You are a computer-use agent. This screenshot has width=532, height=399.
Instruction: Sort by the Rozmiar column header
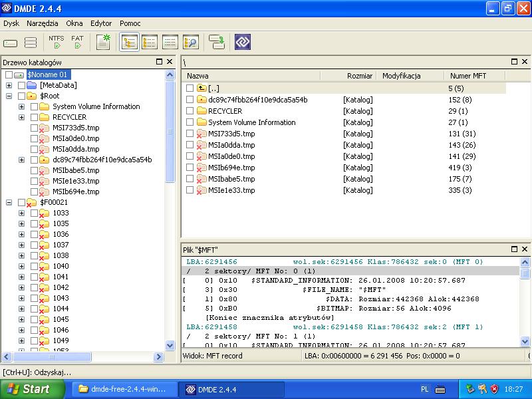[x=348, y=76]
